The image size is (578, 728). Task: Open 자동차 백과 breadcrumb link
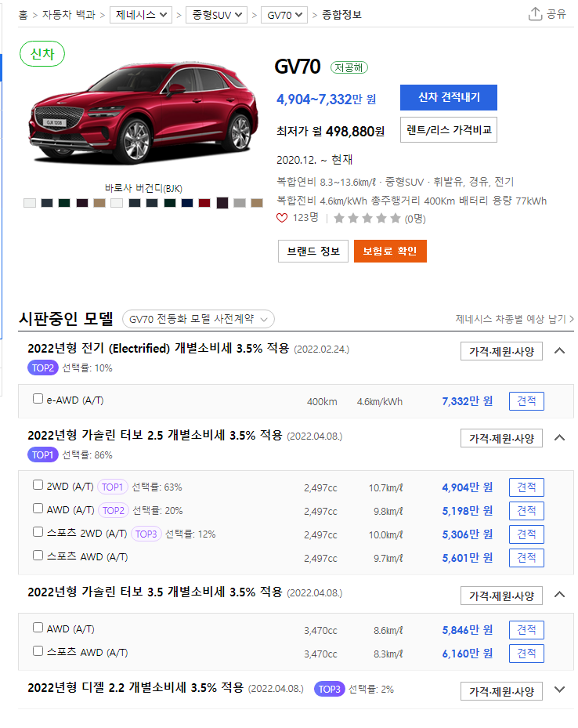(x=69, y=15)
